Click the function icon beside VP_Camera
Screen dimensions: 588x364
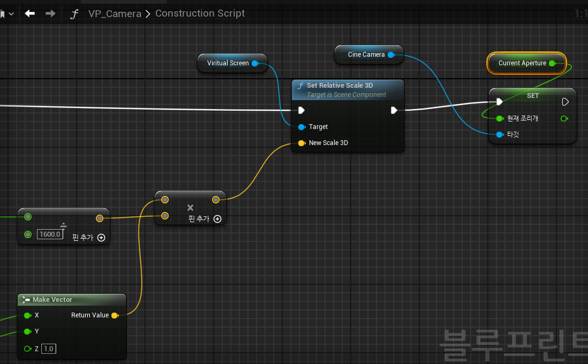[x=74, y=14]
